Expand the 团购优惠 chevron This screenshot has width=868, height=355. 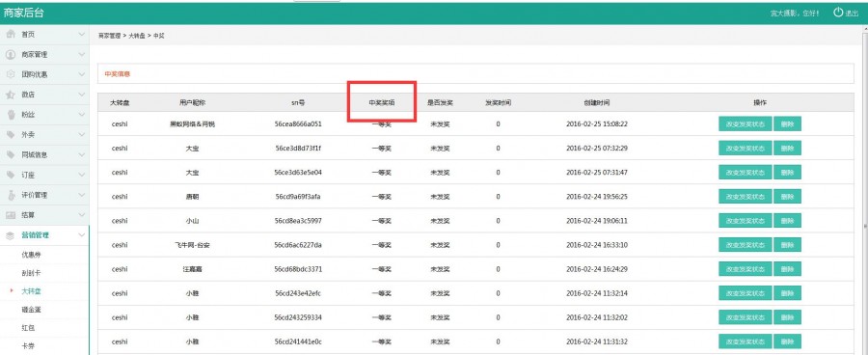[81, 74]
